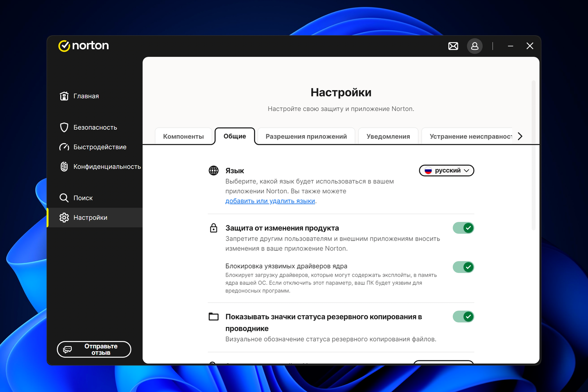The height and width of the screenshot is (392, 588).
Task: Click the subtitle Настройте свою защиту и приложение Norton
Action: (x=341, y=109)
